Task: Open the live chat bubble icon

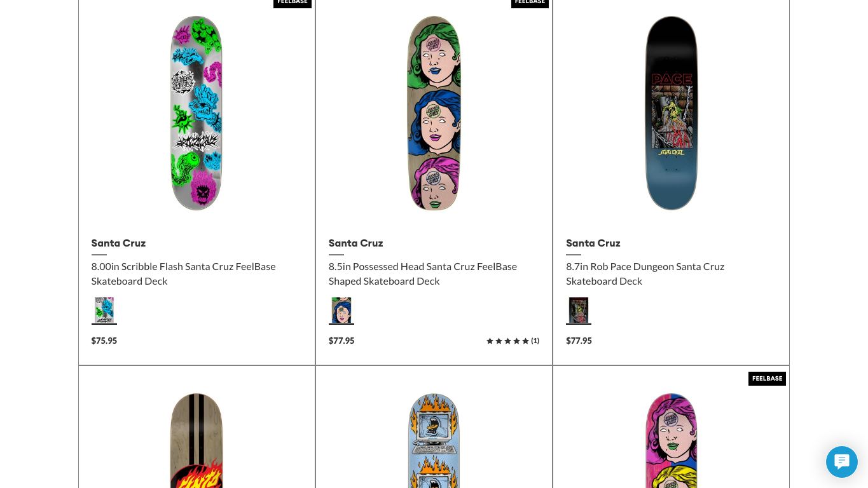Action: pyautogui.click(x=841, y=462)
